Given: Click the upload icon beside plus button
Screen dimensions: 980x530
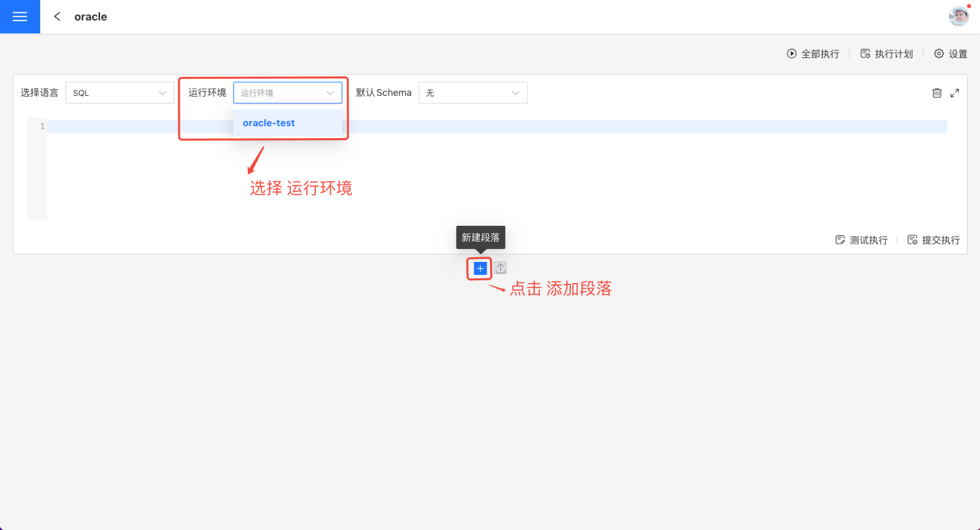Looking at the screenshot, I should pyautogui.click(x=500, y=269).
